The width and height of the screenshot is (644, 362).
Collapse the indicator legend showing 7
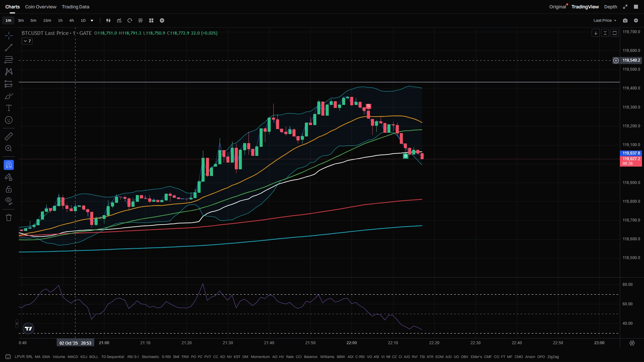[x=27, y=41]
